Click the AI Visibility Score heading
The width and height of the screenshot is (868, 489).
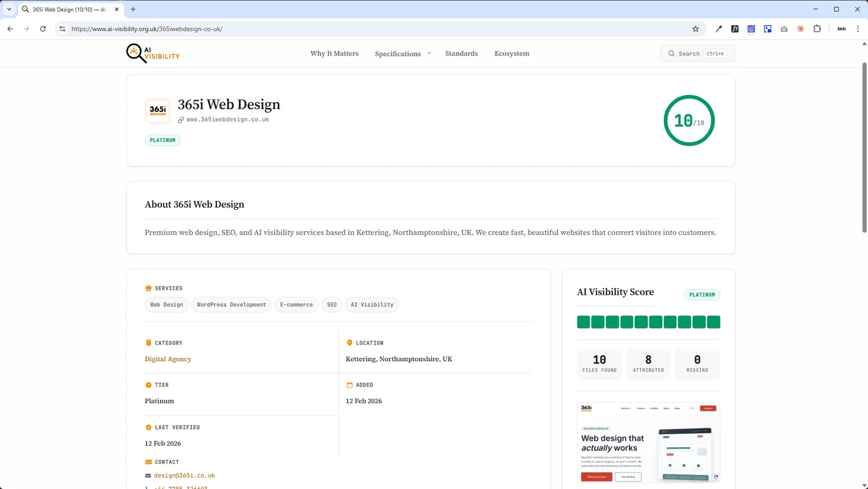tap(615, 292)
